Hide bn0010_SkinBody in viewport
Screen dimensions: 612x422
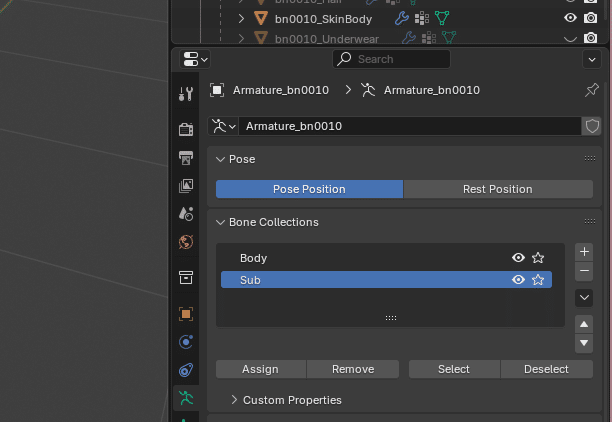[570, 18]
